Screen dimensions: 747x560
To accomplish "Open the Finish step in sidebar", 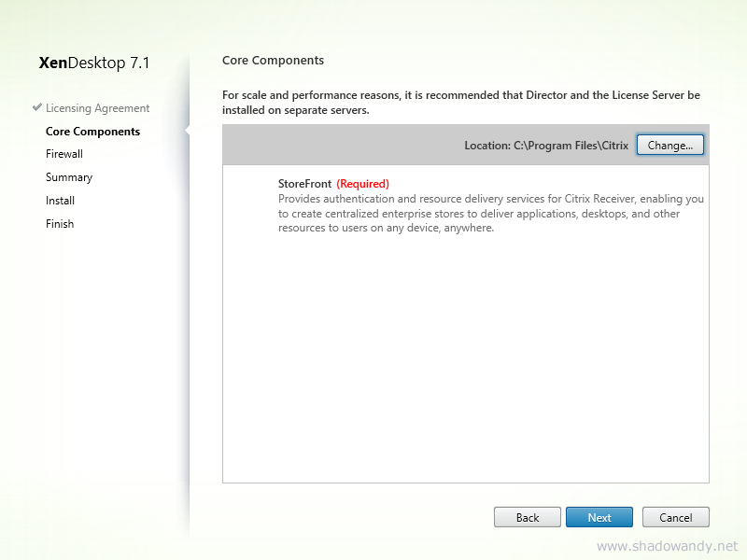I will (60, 224).
